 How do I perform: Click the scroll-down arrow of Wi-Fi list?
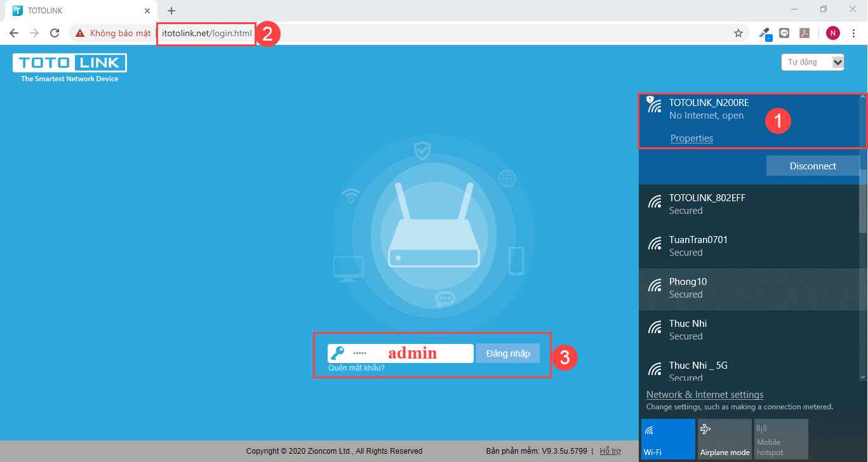(863, 377)
